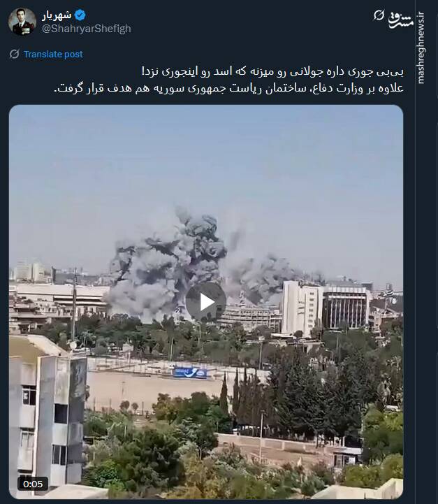Click Grok icon beside Translate post
This screenshot has height=504, width=438.
tap(15, 54)
